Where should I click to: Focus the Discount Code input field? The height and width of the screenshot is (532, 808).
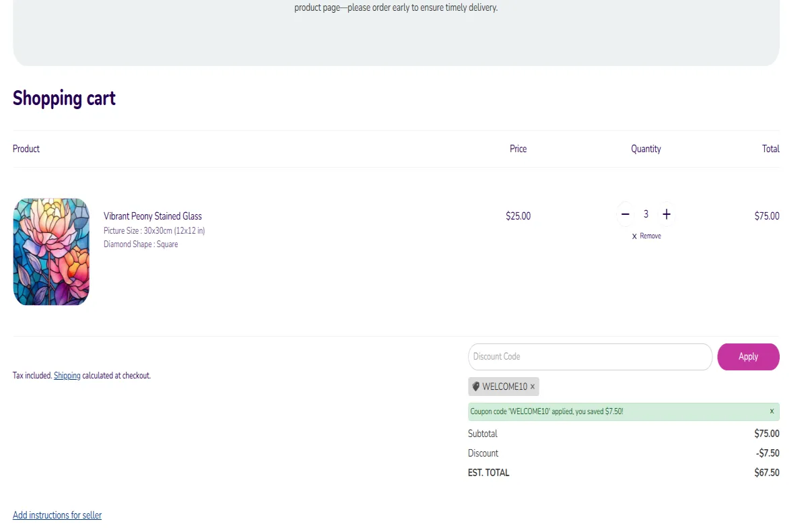click(590, 357)
